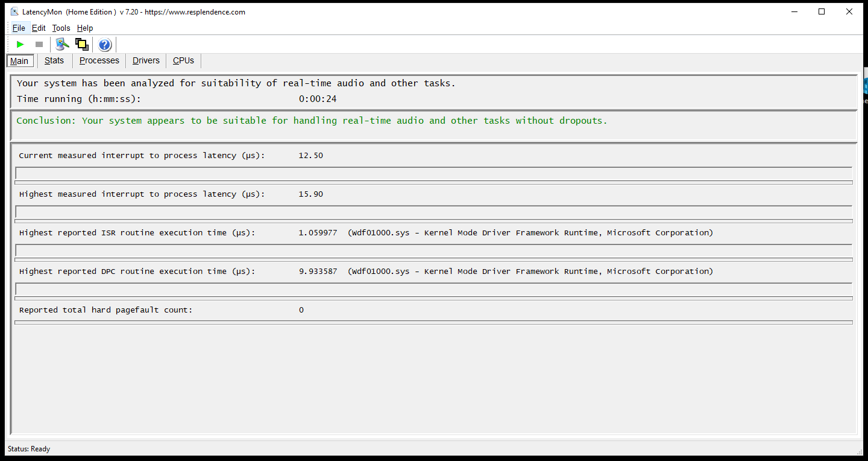The image size is (868, 461).
Task: Open help via the blue question icon
Action: pyautogui.click(x=105, y=45)
